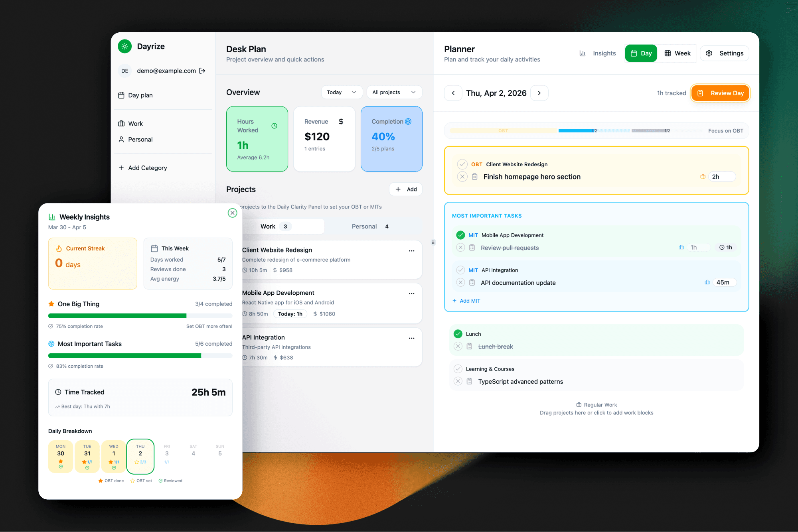
Task: Click the Settings gear button
Action: 724,53
